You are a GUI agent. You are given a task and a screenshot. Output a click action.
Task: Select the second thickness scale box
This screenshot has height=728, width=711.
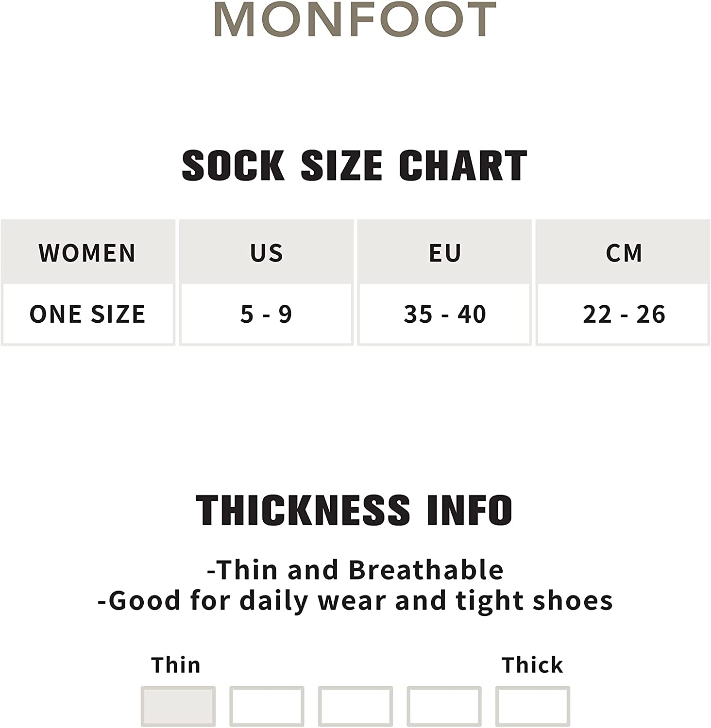pyautogui.click(x=267, y=706)
